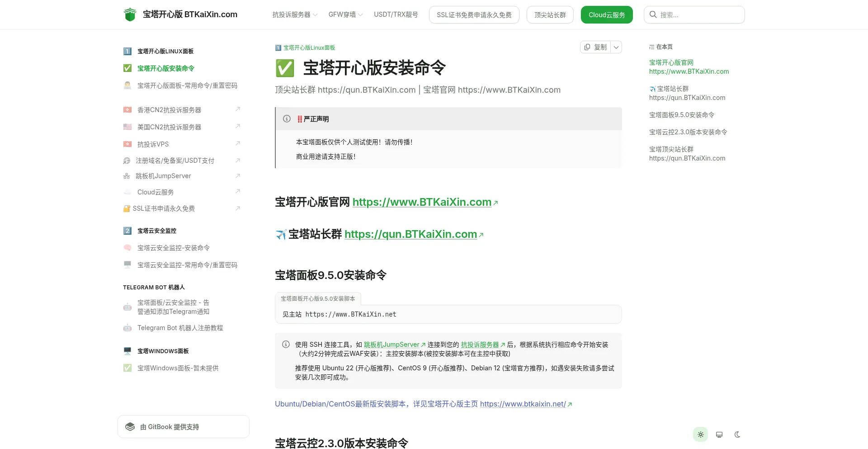Viewport: 868px width, 449px height.
Task: Open 宝塔Windows面板-暂未提供 sidebar page
Action: pos(178,368)
